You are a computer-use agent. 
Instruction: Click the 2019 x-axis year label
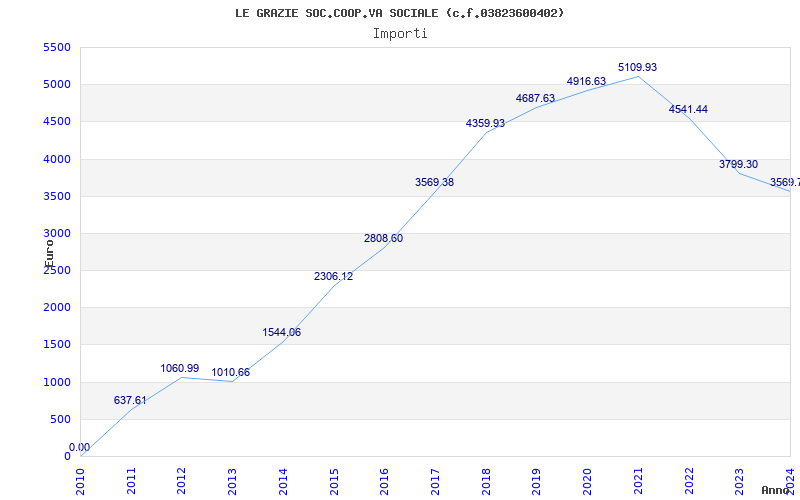(536, 481)
